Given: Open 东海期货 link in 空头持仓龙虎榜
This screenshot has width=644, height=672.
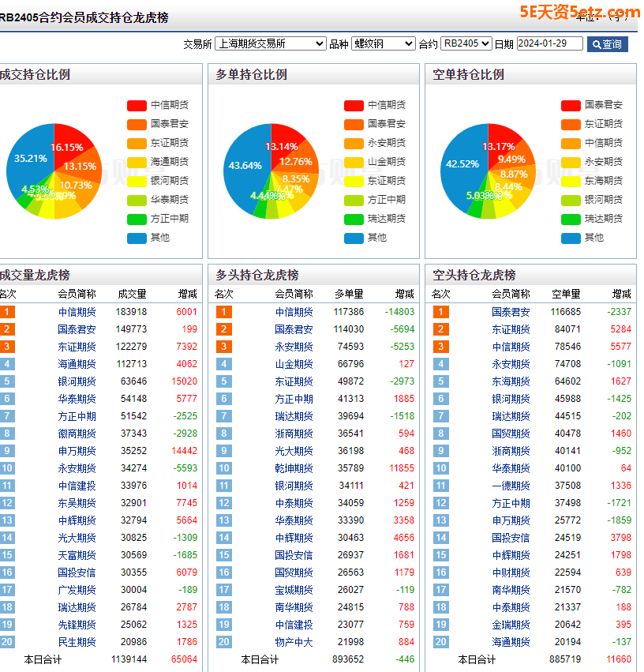Looking at the screenshot, I should [511, 381].
